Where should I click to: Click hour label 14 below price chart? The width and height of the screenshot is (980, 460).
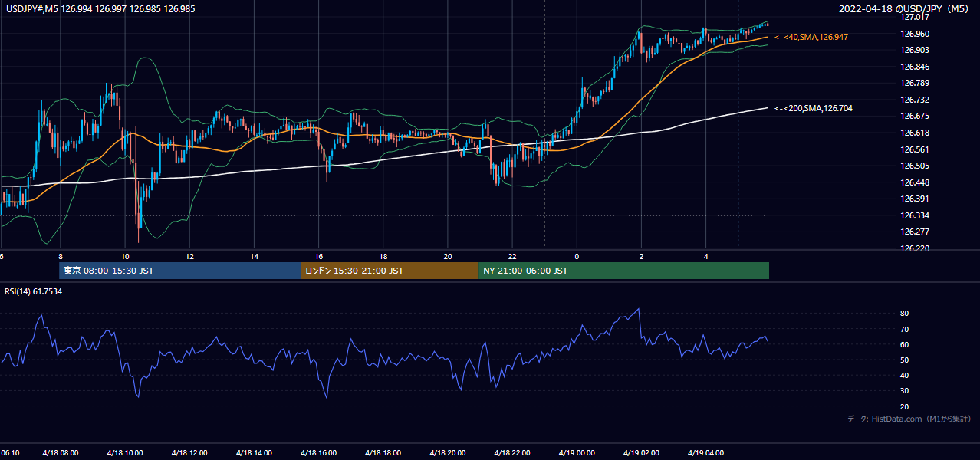pos(254,257)
